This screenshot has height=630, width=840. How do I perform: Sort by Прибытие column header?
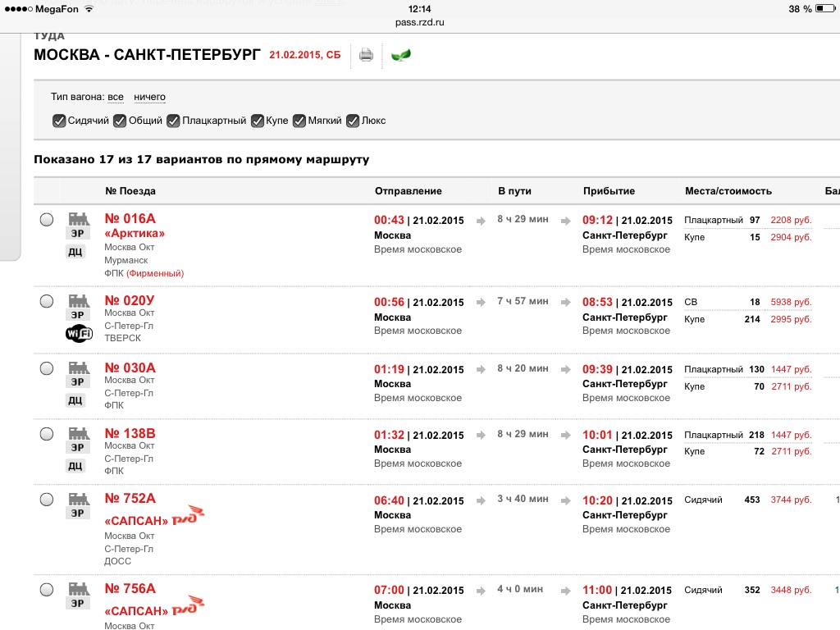609,191
